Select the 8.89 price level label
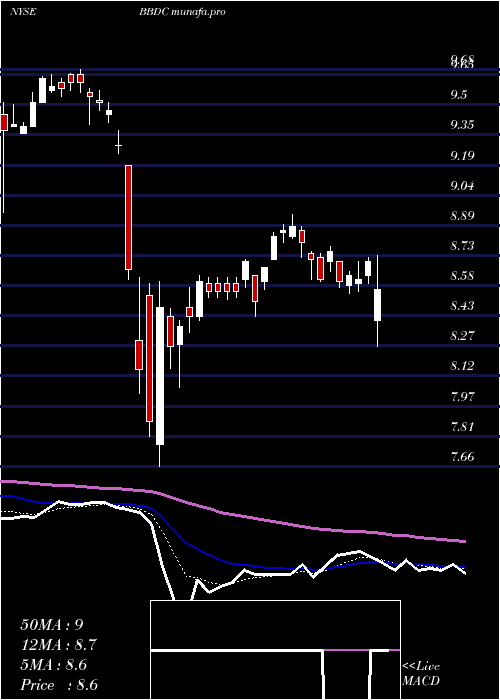The width and height of the screenshot is (500, 700). coord(462,216)
